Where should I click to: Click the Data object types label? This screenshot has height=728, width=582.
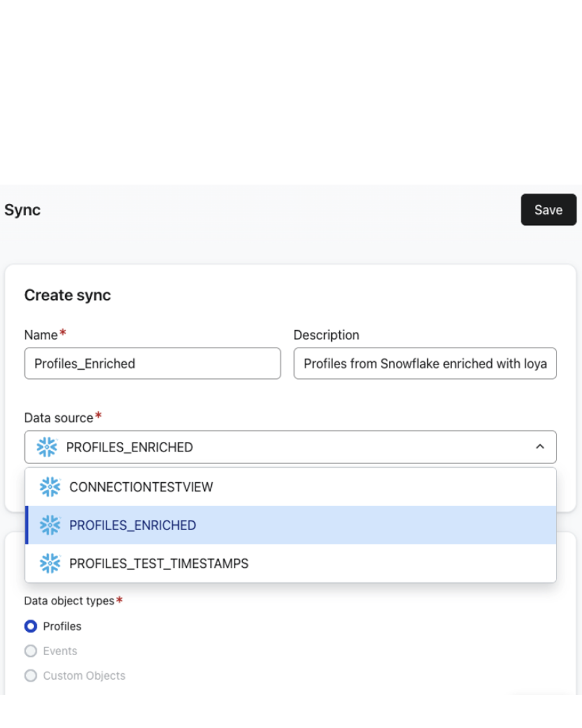[x=69, y=601]
